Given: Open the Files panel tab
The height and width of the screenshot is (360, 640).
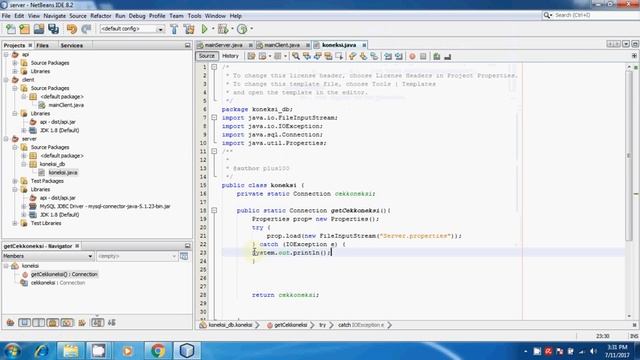Looking at the screenshot, I should 42,45.
